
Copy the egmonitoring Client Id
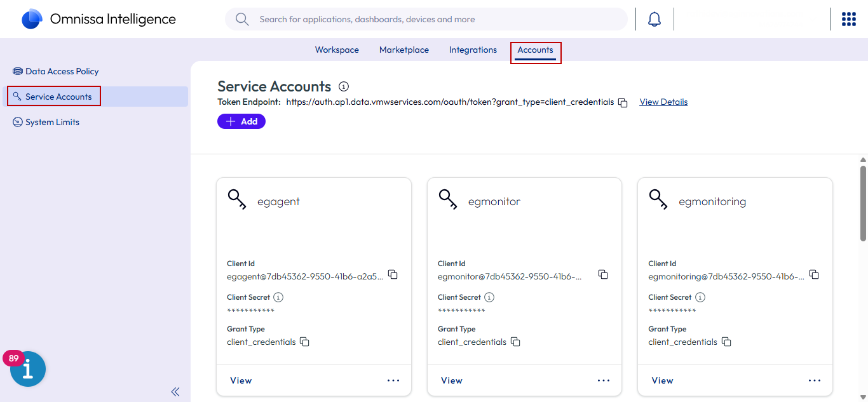coord(814,275)
